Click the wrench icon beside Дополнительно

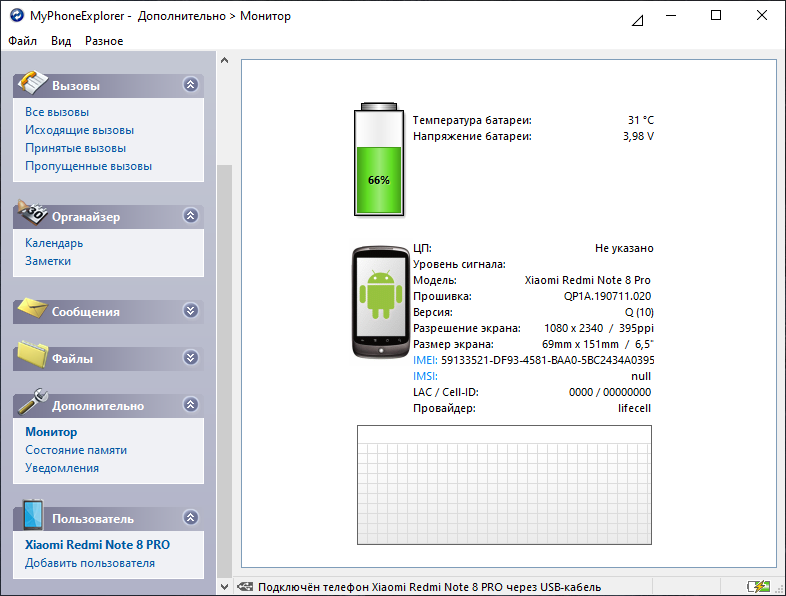[33, 402]
